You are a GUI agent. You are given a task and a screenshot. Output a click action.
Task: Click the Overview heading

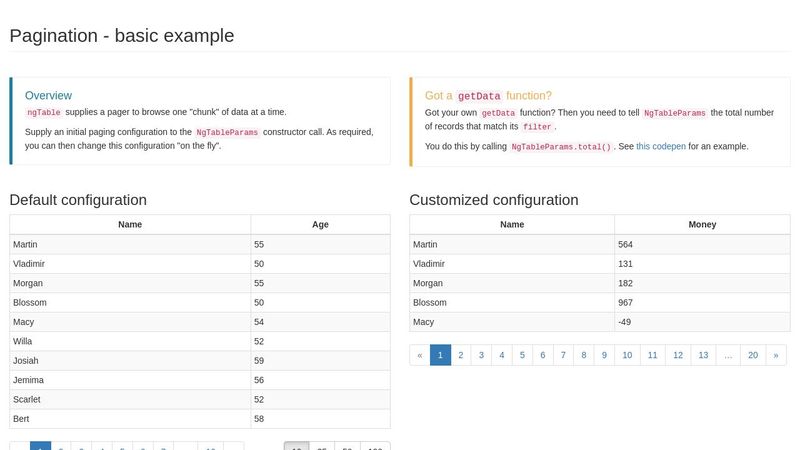pos(48,95)
